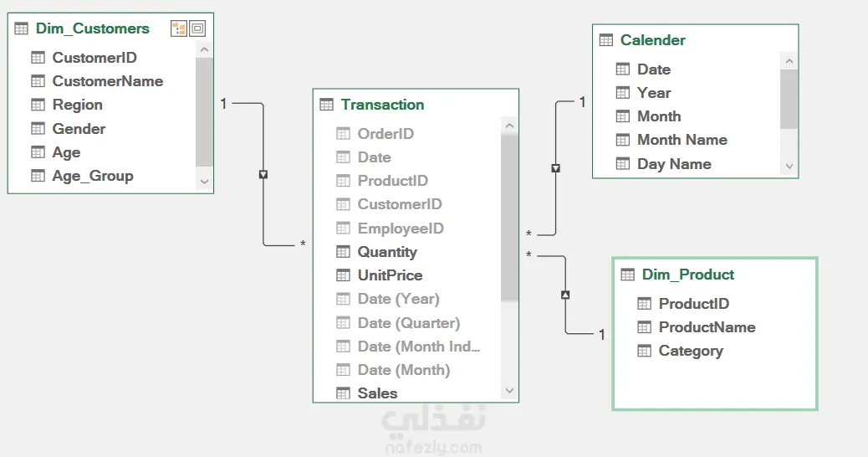Screen dimensions: 868x457
Task: Click the Transaction table vertical scrollbar thumb
Action: pyautogui.click(x=509, y=218)
